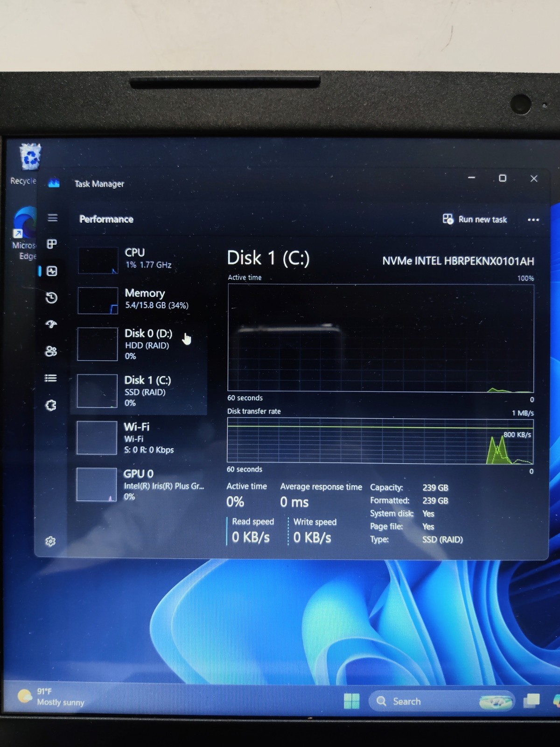Close the Task Manager window
The height and width of the screenshot is (747, 560).
click(x=534, y=178)
